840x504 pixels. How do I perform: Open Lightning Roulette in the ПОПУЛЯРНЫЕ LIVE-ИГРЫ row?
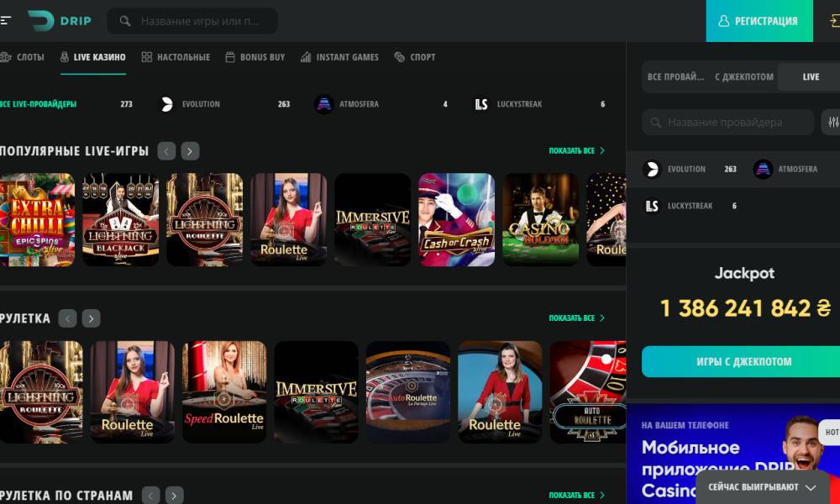click(x=205, y=219)
